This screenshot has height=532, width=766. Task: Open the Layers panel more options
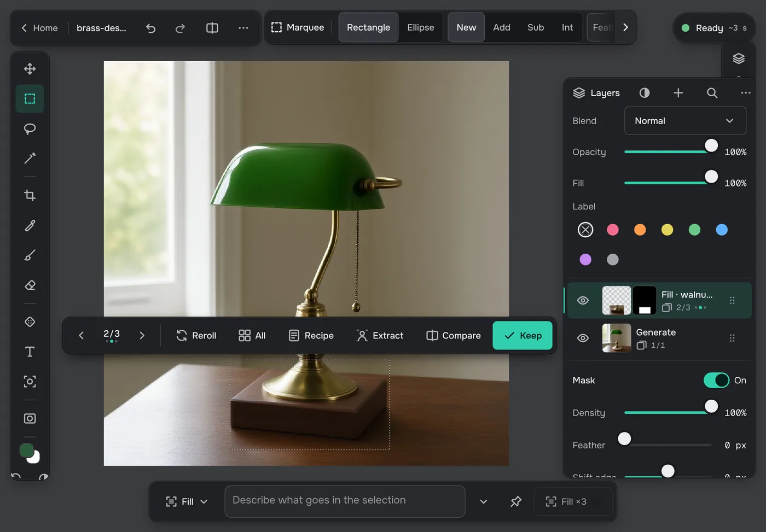tap(745, 93)
